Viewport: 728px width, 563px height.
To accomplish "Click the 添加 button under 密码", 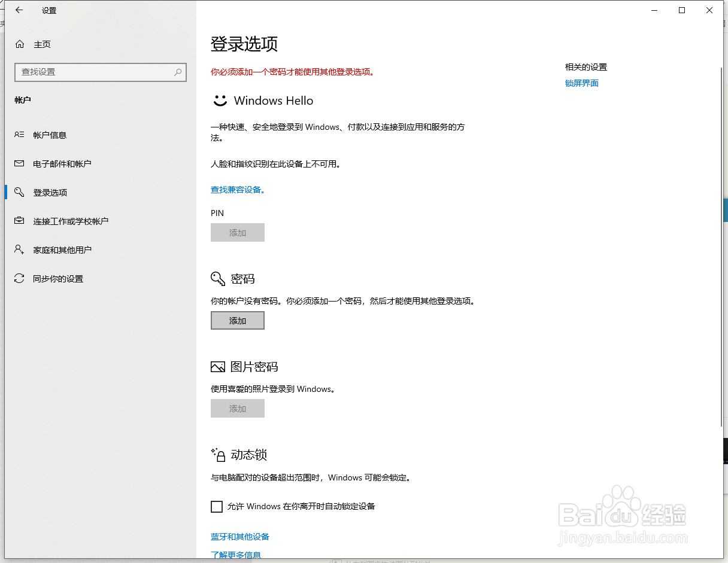I will pos(238,321).
